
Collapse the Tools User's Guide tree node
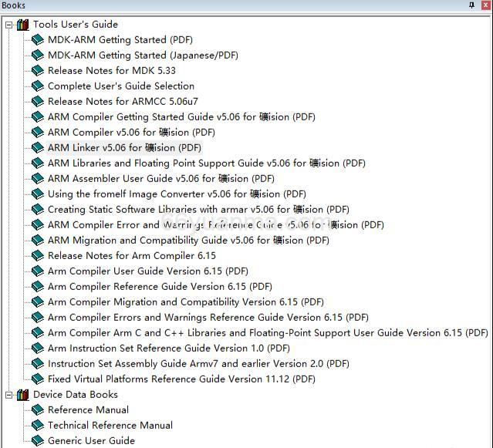tap(9, 25)
